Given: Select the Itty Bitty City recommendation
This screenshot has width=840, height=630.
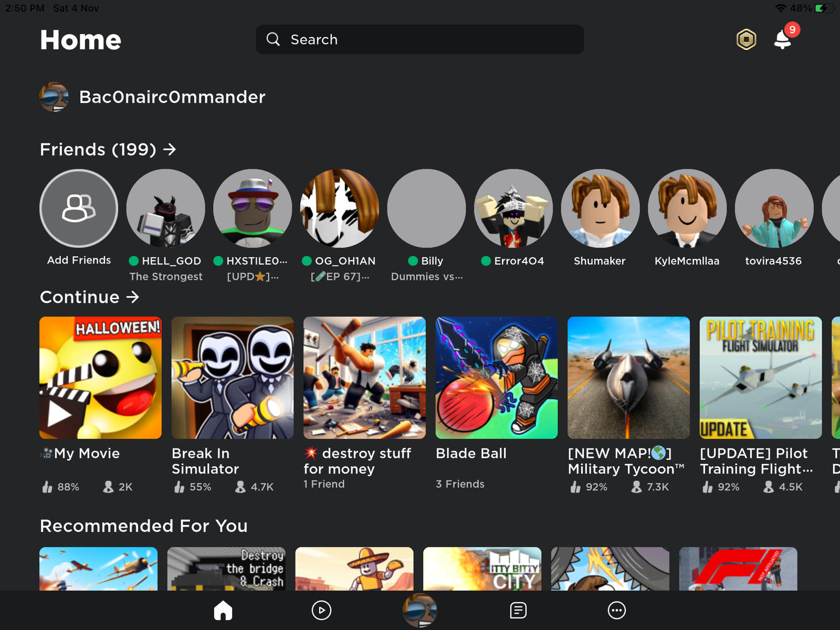Looking at the screenshot, I should 482,569.
